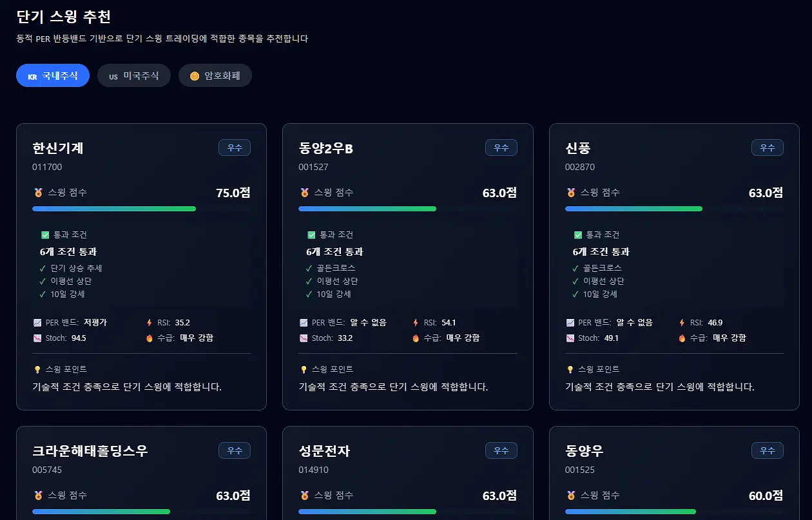812x520 pixels.
Task: Click the medal icon in 한신기계 card
Action: pos(37,193)
